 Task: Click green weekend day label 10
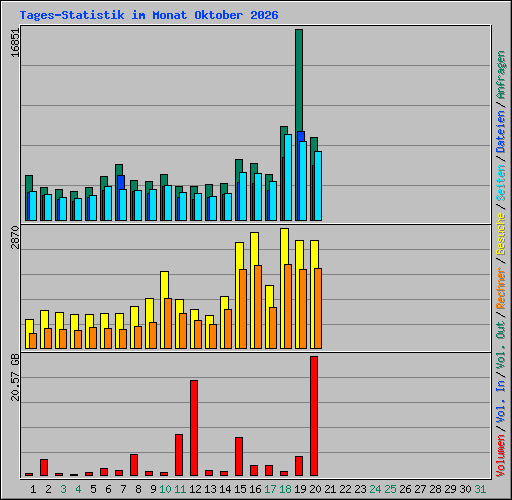click(165, 489)
